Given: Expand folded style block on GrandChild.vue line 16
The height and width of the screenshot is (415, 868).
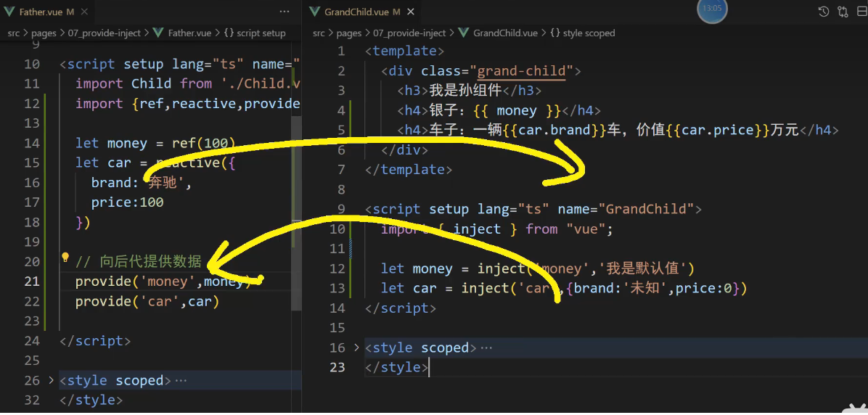Looking at the screenshot, I should click(x=356, y=348).
